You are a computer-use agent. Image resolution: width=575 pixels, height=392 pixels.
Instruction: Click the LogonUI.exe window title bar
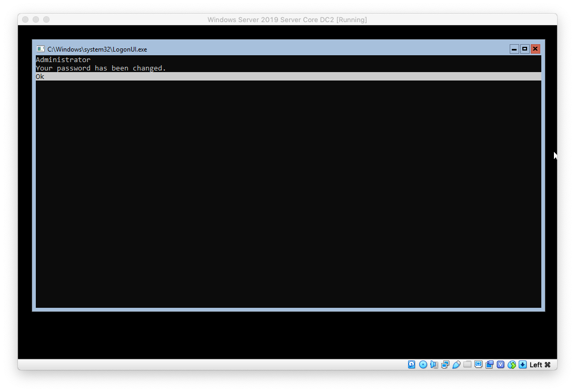coord(211,48)
